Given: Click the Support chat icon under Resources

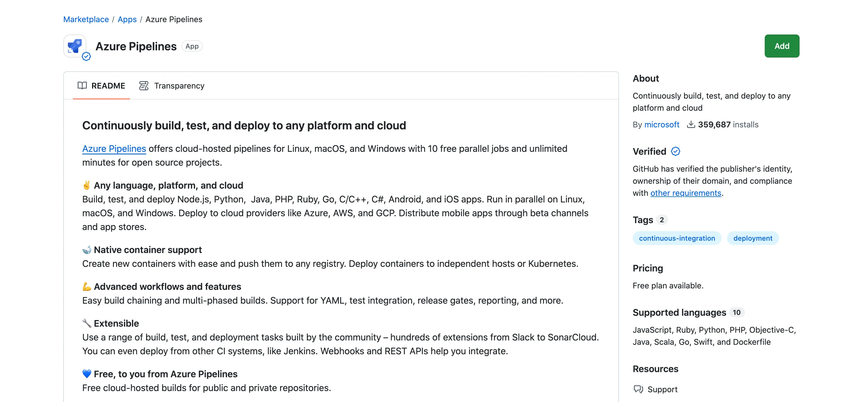Looking at the screenshot, I should [638, 390].
